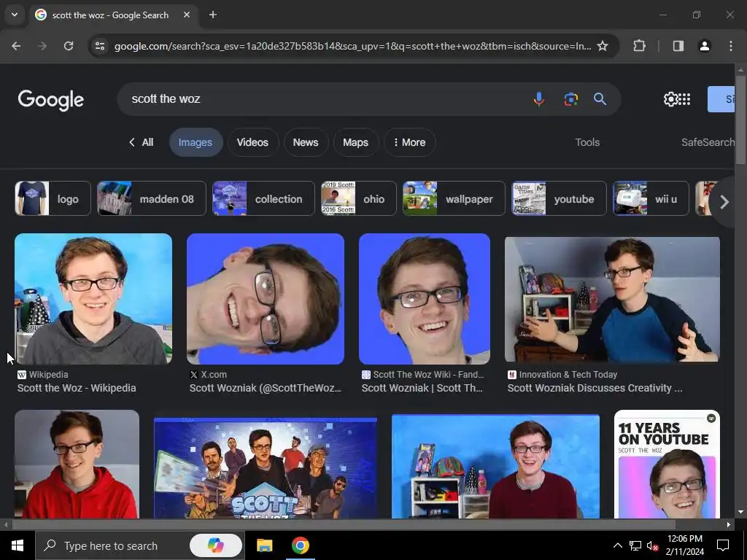
Task: Open a new browser tab
Action: point(213,15)
